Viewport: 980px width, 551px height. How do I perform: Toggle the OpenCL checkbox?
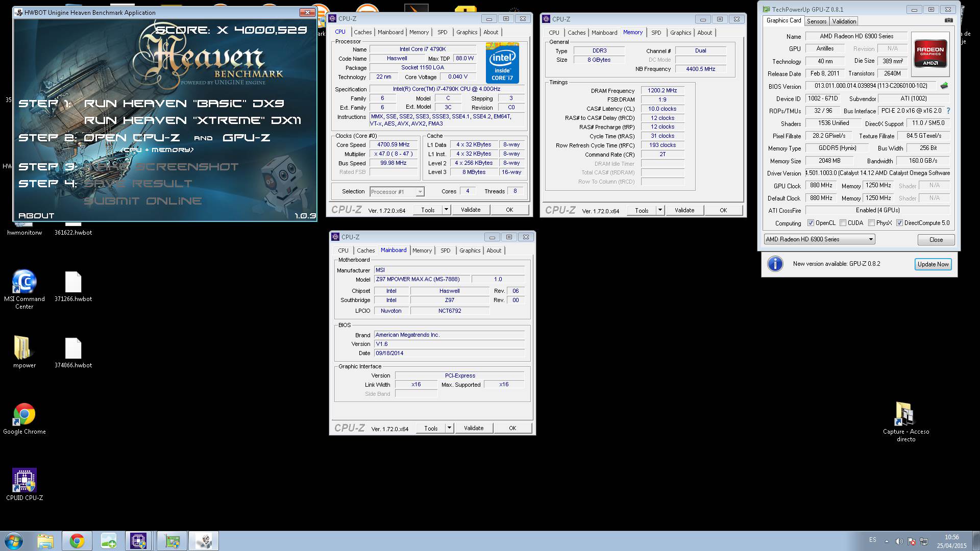coord(811,223)
